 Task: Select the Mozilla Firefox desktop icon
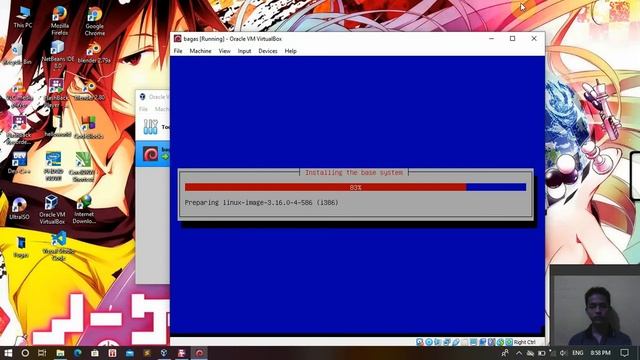(60, 20)
